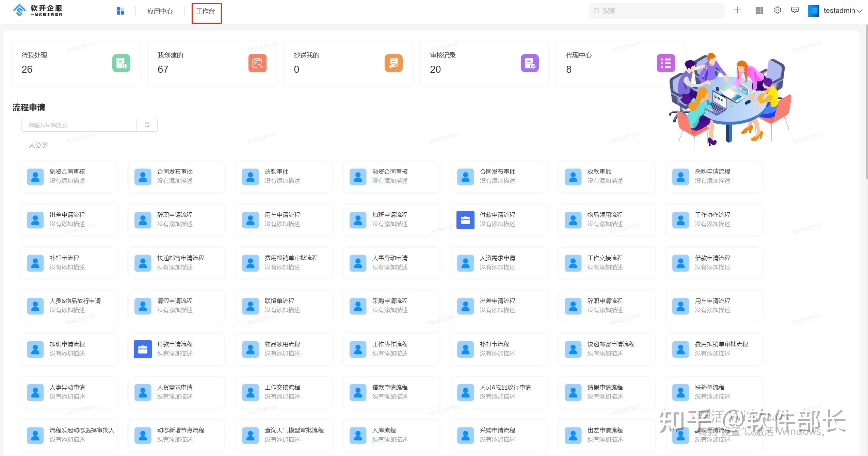Click the plus icon in the header
868x456 pixels.
tap(738, 10)
